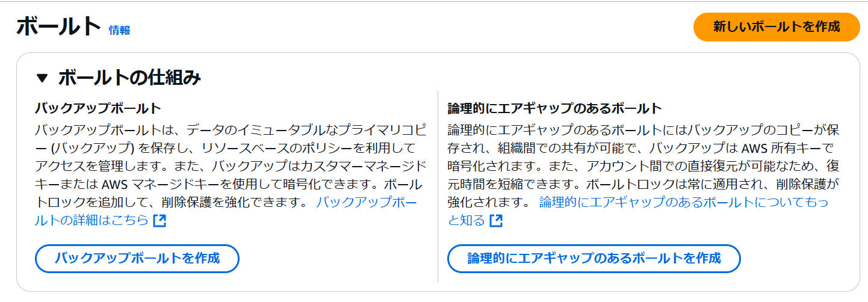Click the air-gapped vault description paragraph

click(x=644, y=175)
